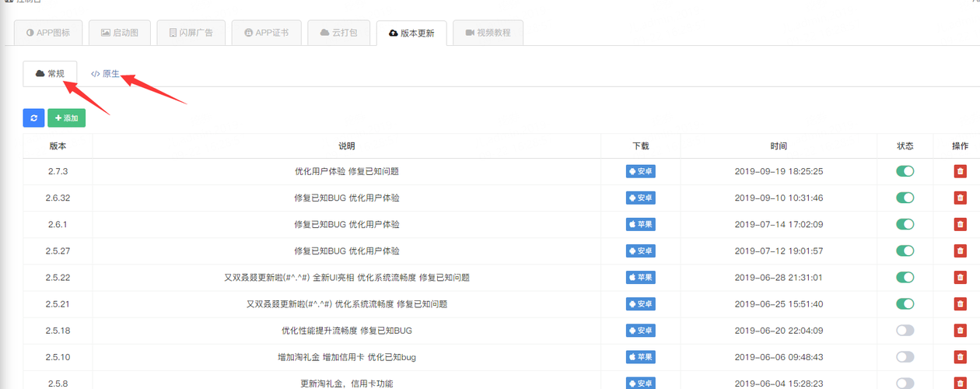The height and width of the screenshot is (389, 980).
Task: Download Android package for version 2.5.21
Action: pyautogui.click(x=640, y=303)
